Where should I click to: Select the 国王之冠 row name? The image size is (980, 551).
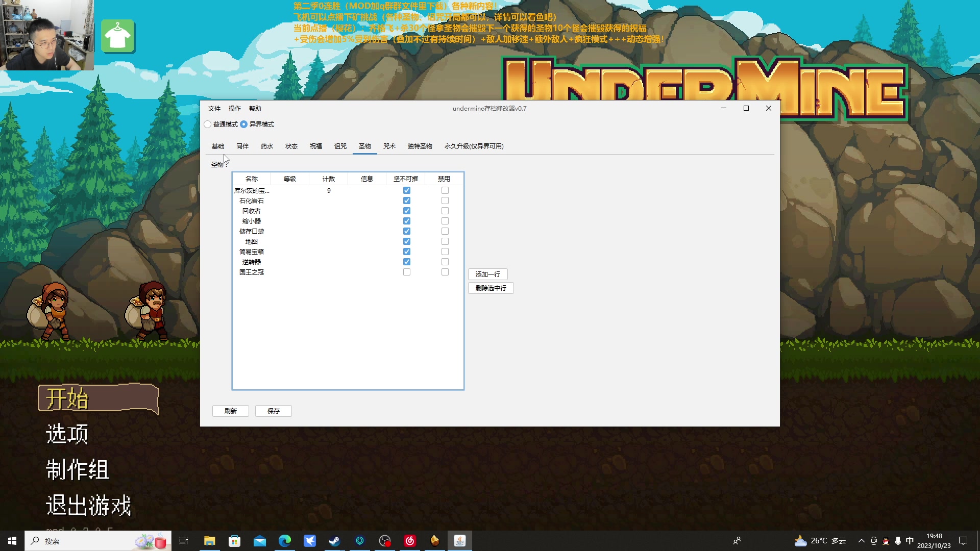(x=252, y=272)
